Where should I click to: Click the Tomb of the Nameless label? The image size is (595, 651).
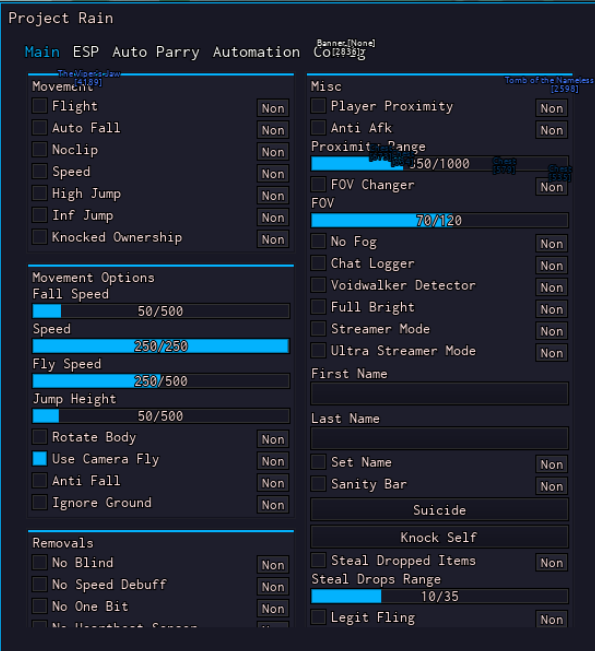[x=549, y=80]
